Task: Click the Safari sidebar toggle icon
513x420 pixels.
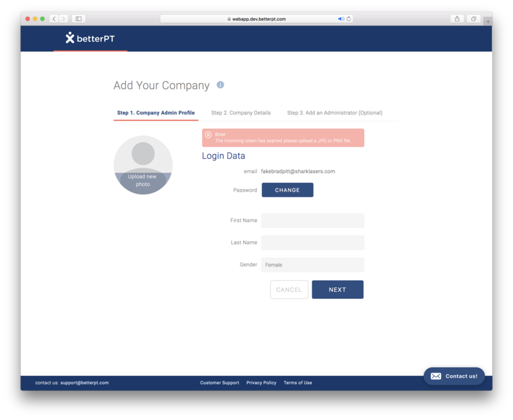Action: click(x=78, y=19)
